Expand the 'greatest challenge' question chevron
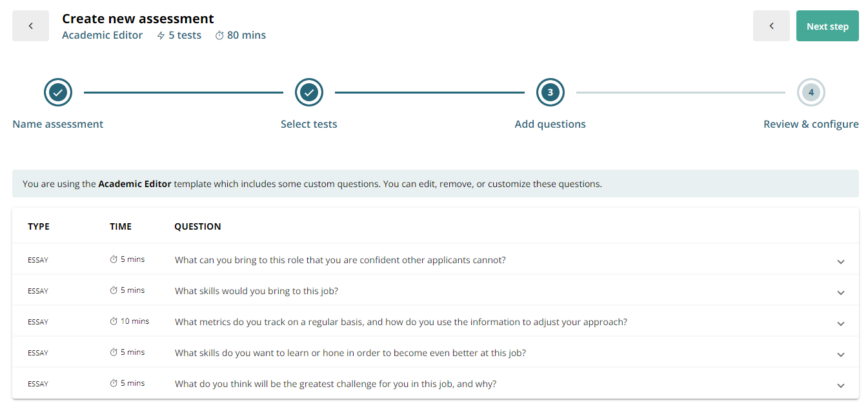The image size is (868, 409). (841, 386)
